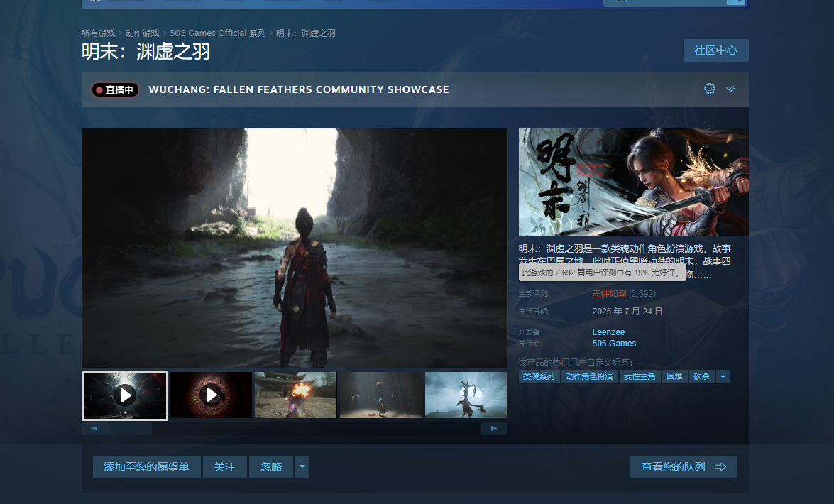The height and width of the screenshot is (504, 834).
Task: Select the 动作角色扮演 tag
Action: (x=589, y=377)
